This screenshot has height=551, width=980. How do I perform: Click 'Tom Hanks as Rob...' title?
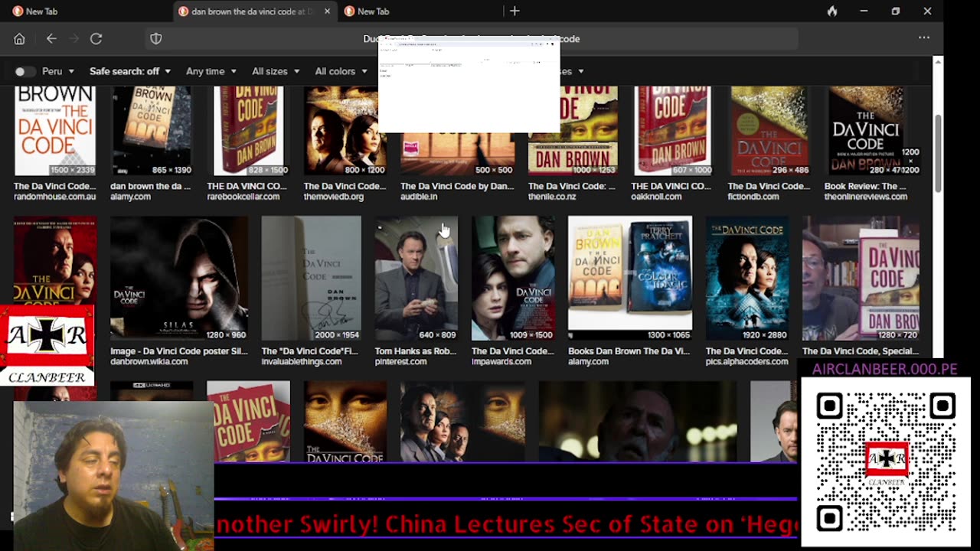(415, 351)
